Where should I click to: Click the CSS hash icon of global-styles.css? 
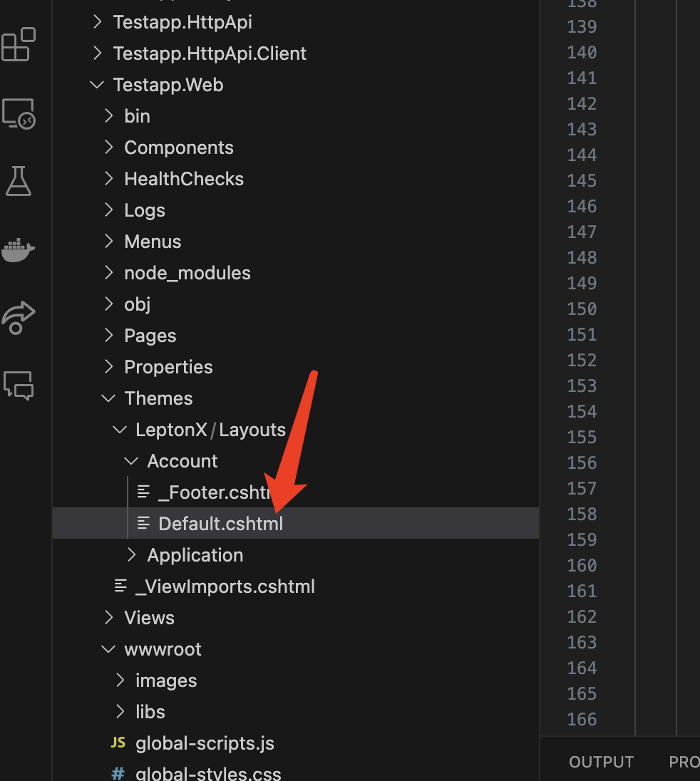118,774
